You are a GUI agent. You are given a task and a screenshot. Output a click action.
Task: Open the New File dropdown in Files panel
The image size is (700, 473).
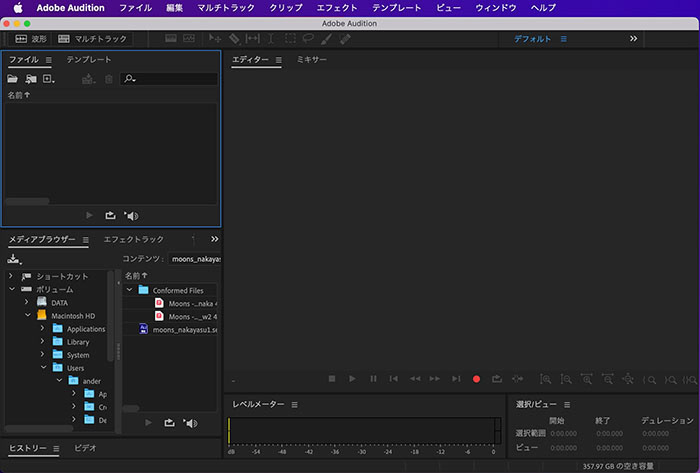48,79
